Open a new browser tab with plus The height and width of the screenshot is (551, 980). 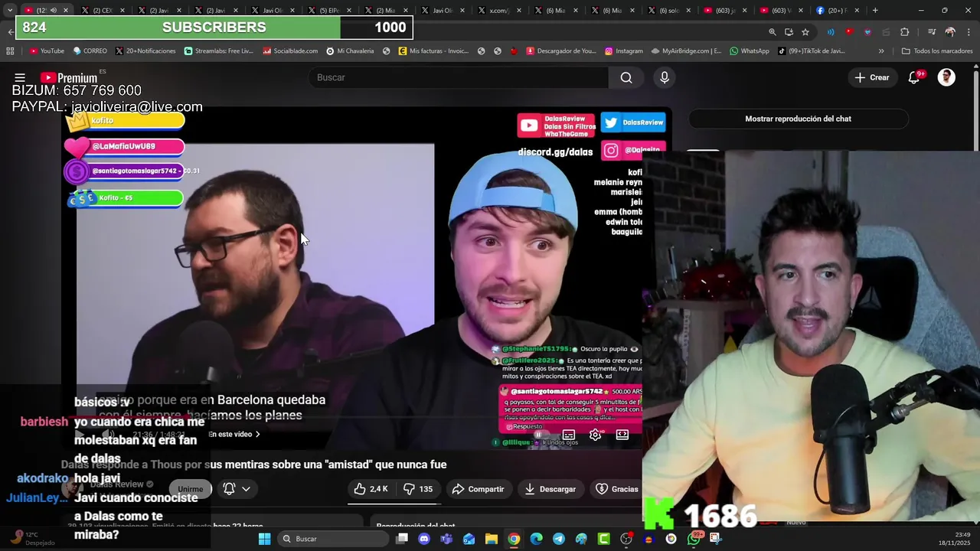pyautogui.click(x=875, y=10)
